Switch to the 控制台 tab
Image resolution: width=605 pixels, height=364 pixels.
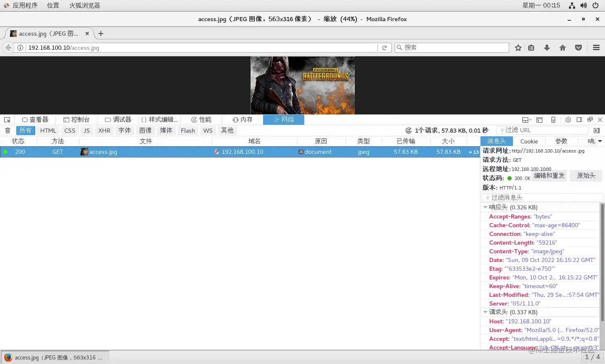point(76,120)
